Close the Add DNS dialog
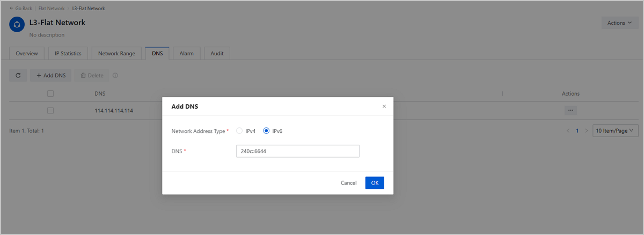This screenshot has width=644, height=235. coord(384,106)
